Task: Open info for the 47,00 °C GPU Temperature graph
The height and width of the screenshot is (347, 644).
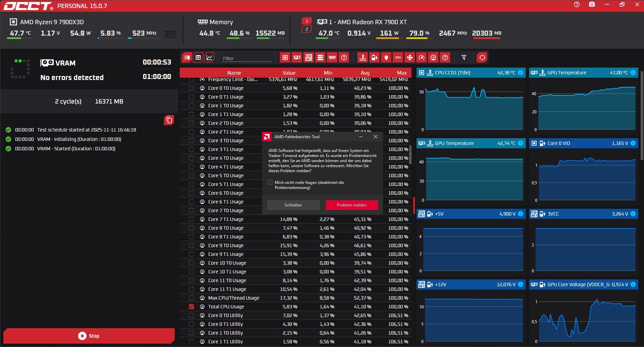Action: (633, 73)
